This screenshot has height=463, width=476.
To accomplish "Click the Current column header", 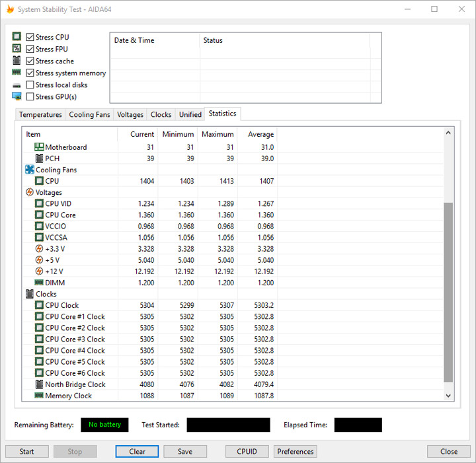I will click(x=138, y=134).
